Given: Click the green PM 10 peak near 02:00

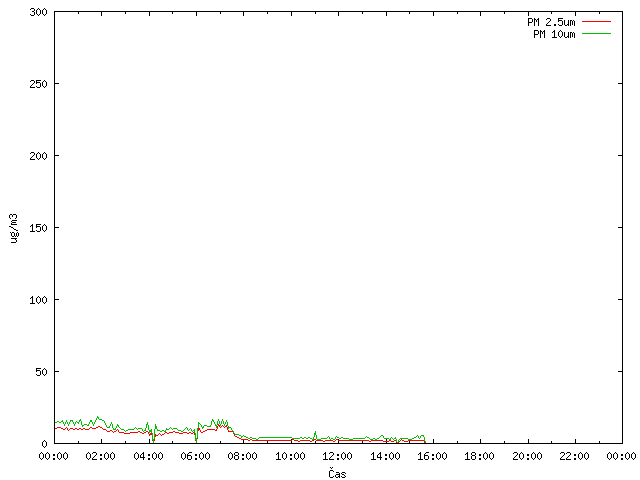Looking at the screenshot, I should pyautogui.click(x=97, y=417).
